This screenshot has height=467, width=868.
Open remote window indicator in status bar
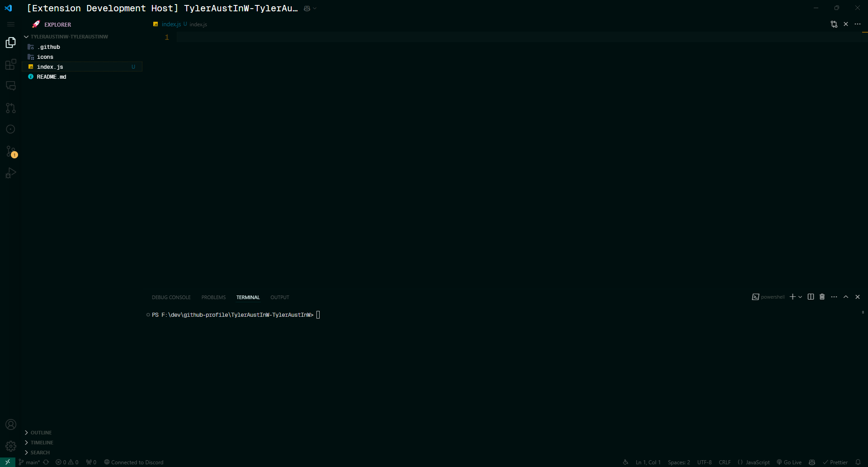coord(8,462)
